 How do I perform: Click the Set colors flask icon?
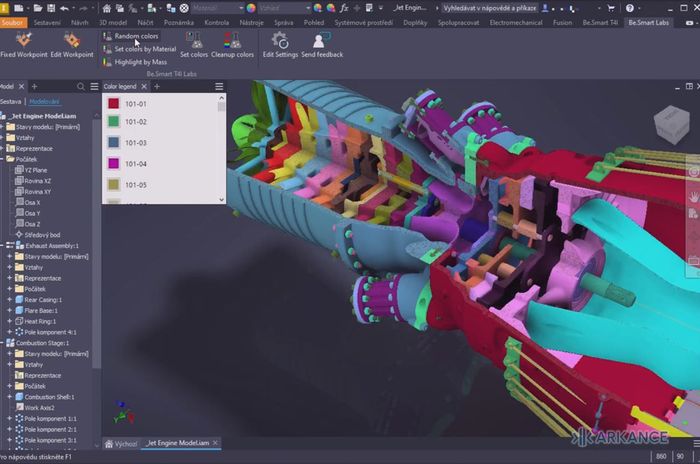[x=194, y=41]
